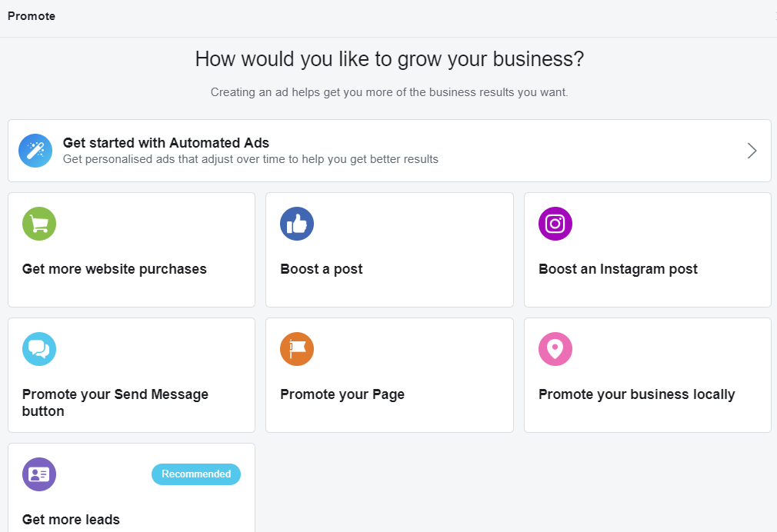Viewport: 777px width, 532px height.
Task: Click the light blue chat bubbles icon
Action: pyautogui.click(x=39, y=349)
